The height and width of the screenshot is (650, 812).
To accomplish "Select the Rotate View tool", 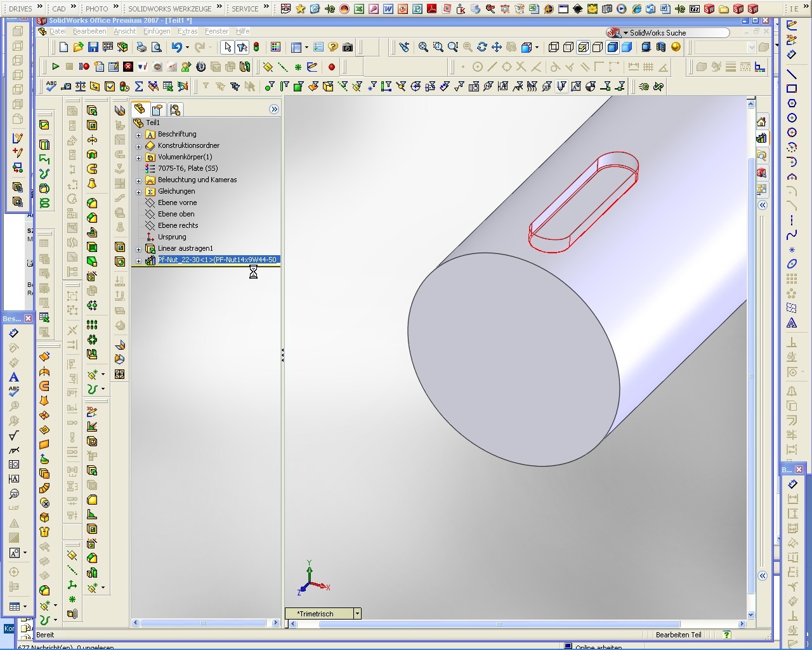I will [x=482, y=48].
